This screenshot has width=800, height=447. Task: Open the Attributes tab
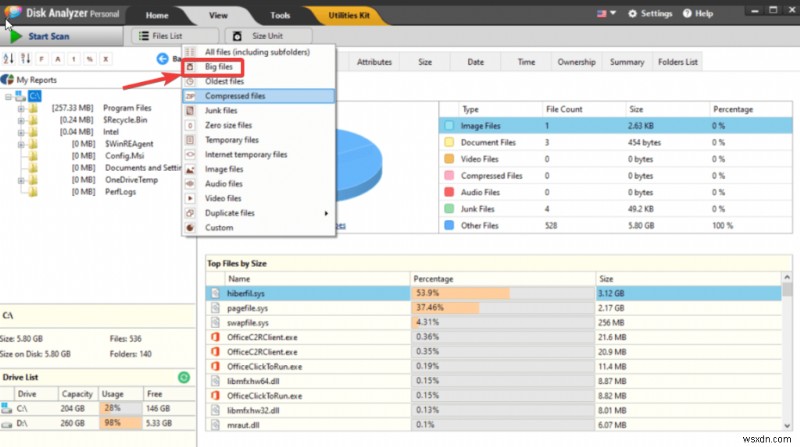[374, 62]
